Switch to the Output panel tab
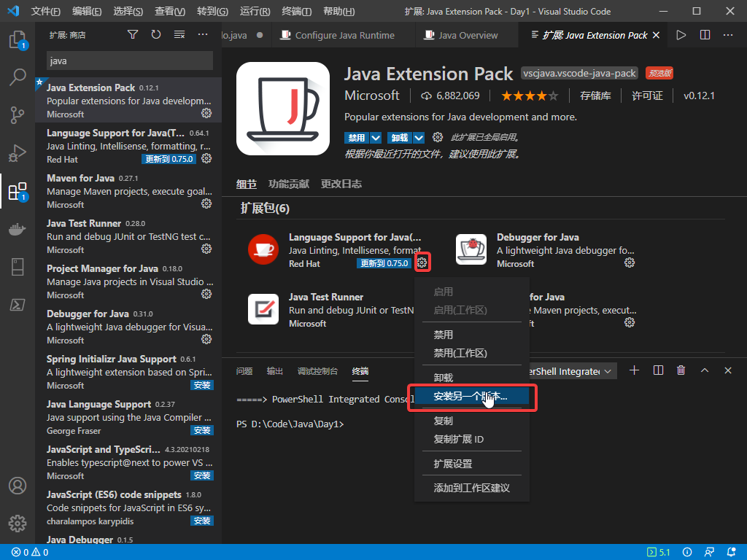 tap(275, 371)
